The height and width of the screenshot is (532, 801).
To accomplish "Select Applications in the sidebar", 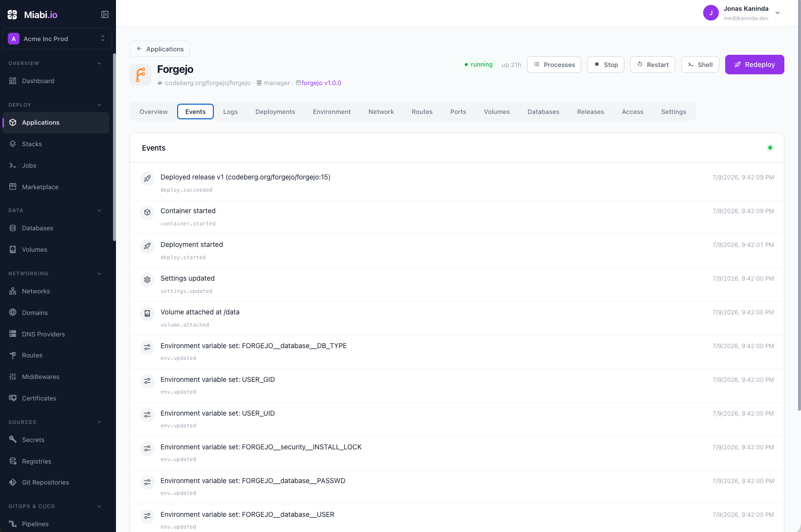I will click(x=56, y=123).
